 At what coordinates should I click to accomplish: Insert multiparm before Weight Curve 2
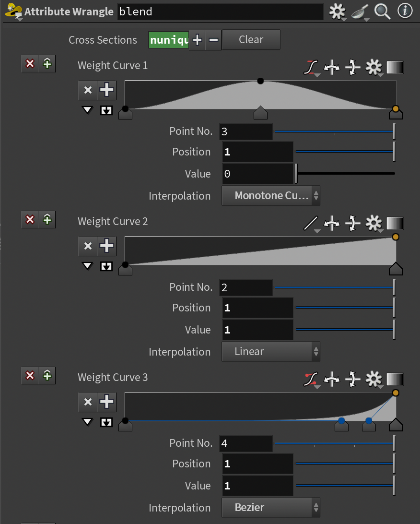click(x=47, y=220)
